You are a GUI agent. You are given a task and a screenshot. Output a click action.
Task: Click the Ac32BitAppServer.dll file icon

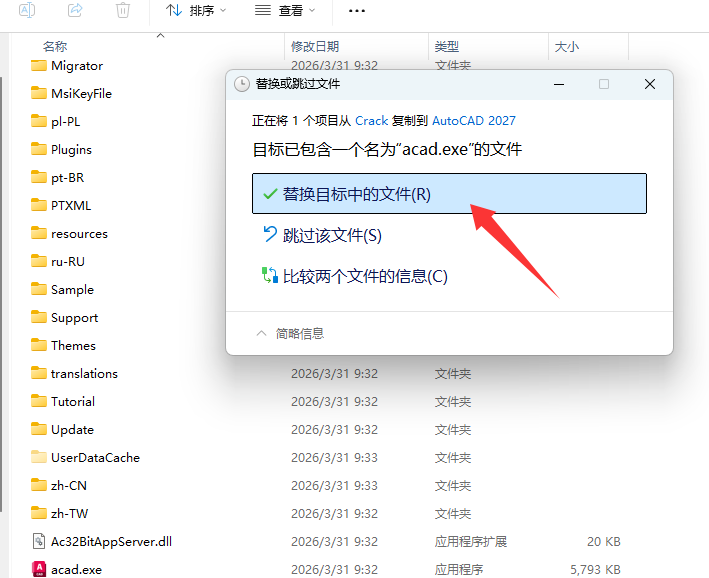[x=39, y=541]
